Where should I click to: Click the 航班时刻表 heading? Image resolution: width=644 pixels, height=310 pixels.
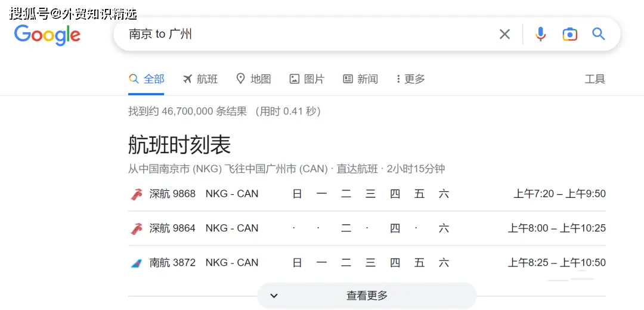click(x=179, y=145)
